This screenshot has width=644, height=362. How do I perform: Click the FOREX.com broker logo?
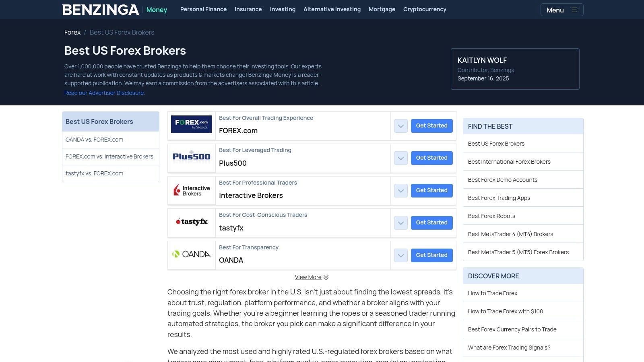pyautogui.click(x=192, y=124)
